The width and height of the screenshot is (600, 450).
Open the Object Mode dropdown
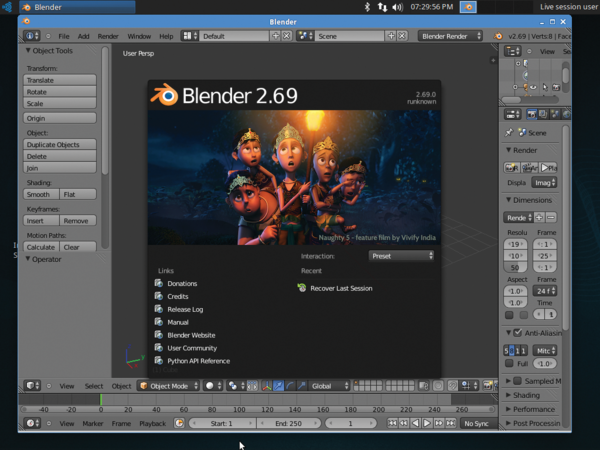[x=168, y=386]
